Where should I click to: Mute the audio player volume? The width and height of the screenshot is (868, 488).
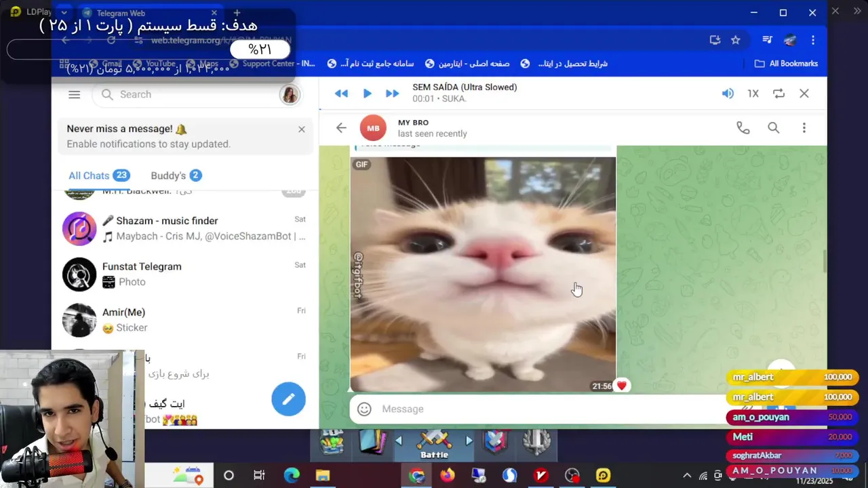728,94
